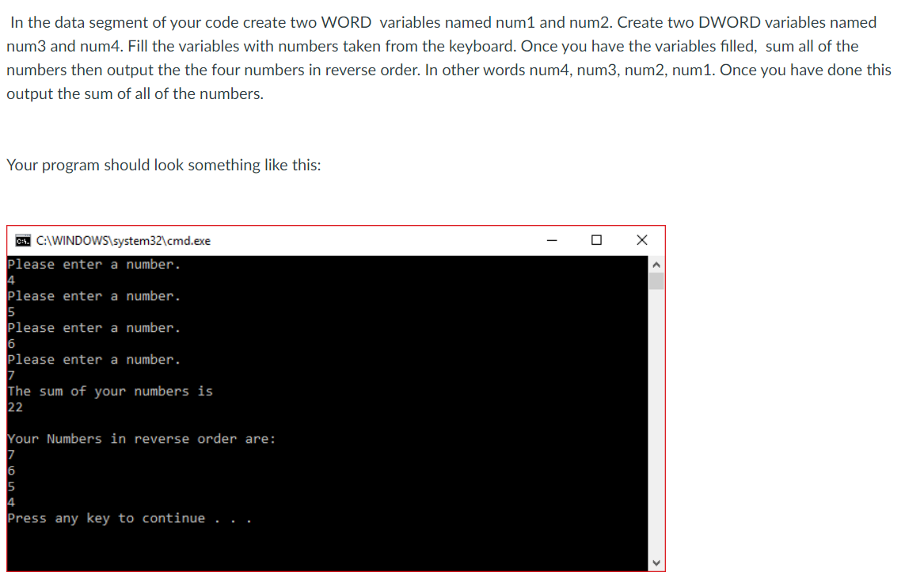Click the scrollbar up arrow icon

[x=656, y=263]
